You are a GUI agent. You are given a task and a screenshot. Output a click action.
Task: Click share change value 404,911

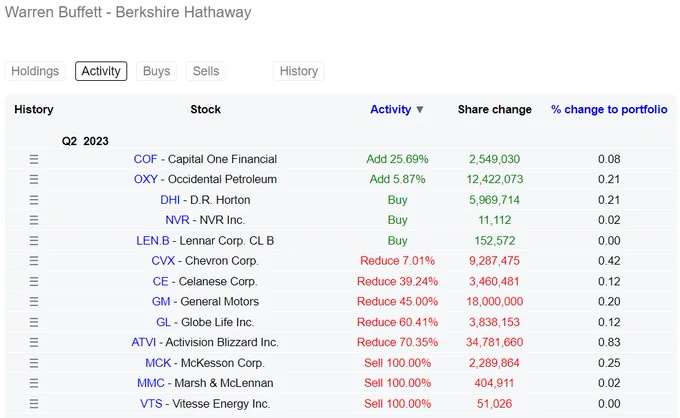(494, 383)
